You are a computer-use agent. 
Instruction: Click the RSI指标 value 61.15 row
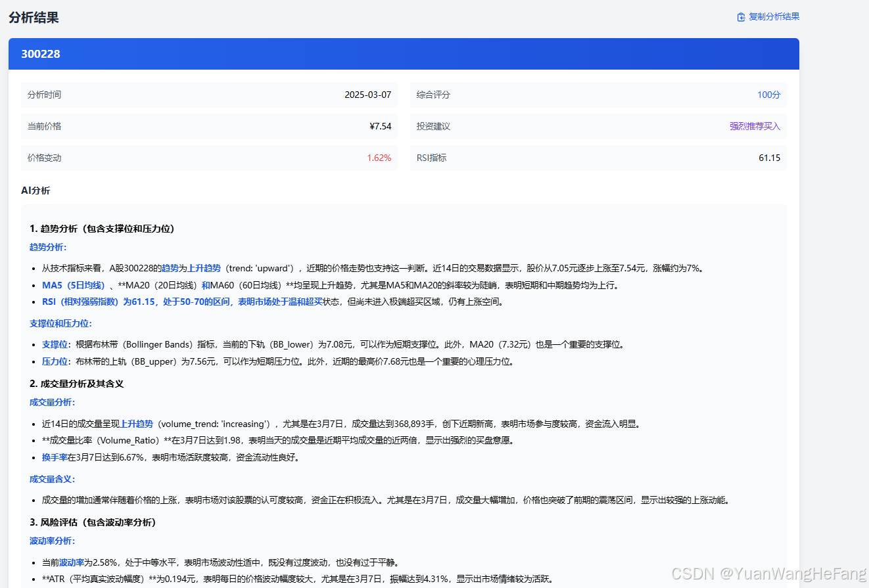[x=768, y=158]
